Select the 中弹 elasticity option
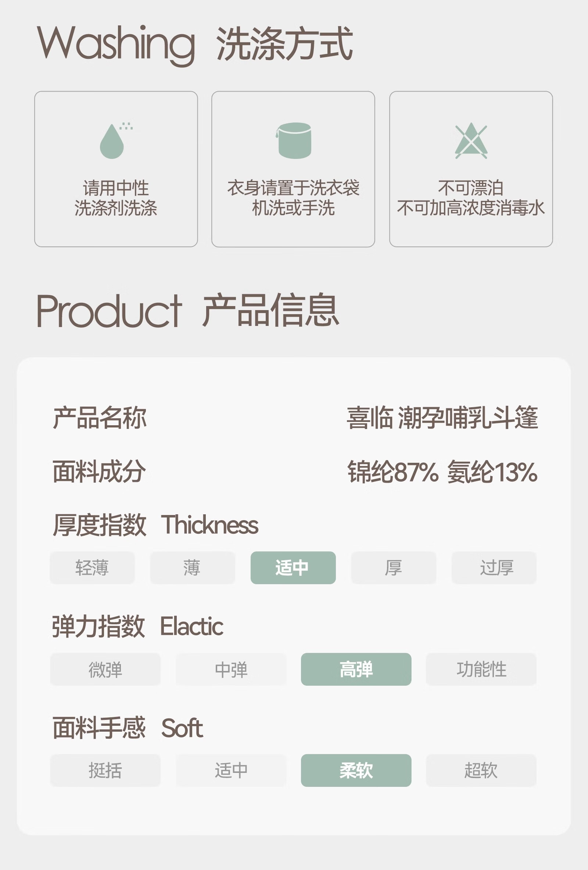Viewport: 588px width, 870px height. [231, 670]
